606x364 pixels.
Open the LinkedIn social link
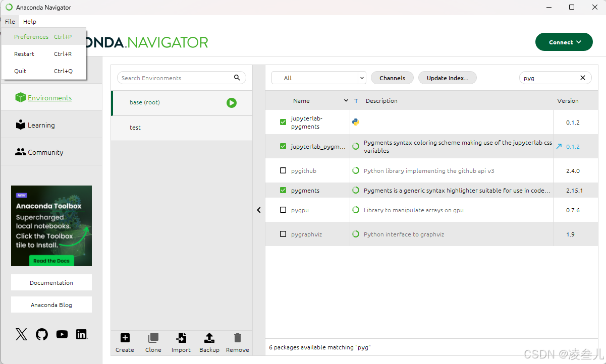click(x=82, y=334)
